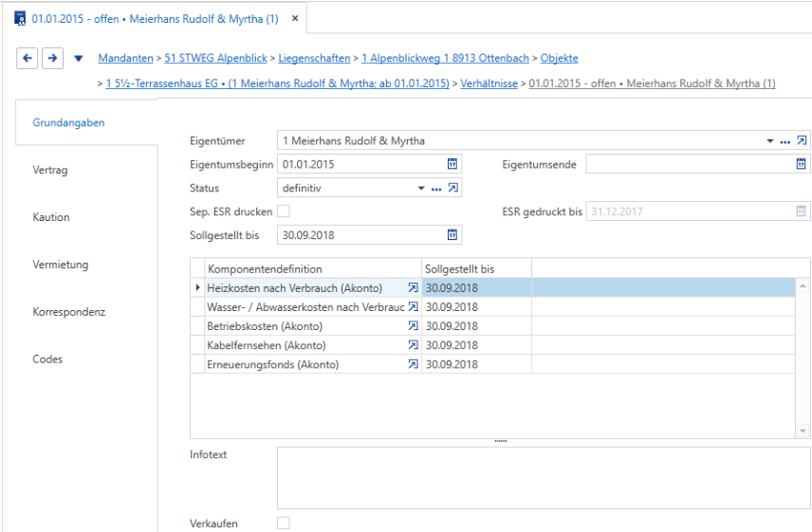Click the Heizkosten row indicator arrow
The width and height of the screenshot is (812, 532).
tap(197, 287)
